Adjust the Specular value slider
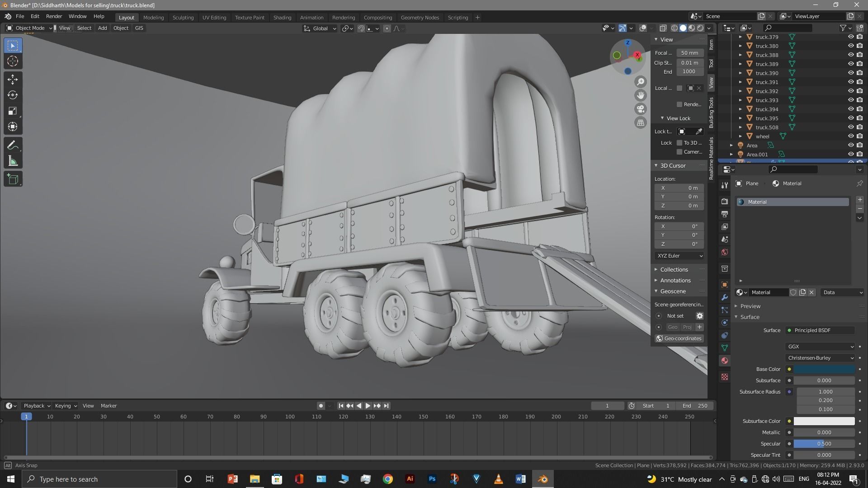868x488 pixels. (824, 444)
